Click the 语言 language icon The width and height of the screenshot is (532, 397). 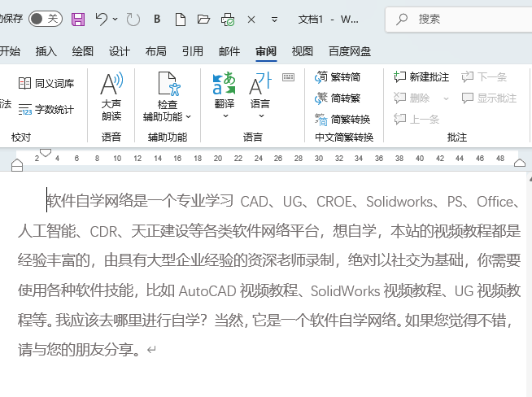tap(260, 84)
